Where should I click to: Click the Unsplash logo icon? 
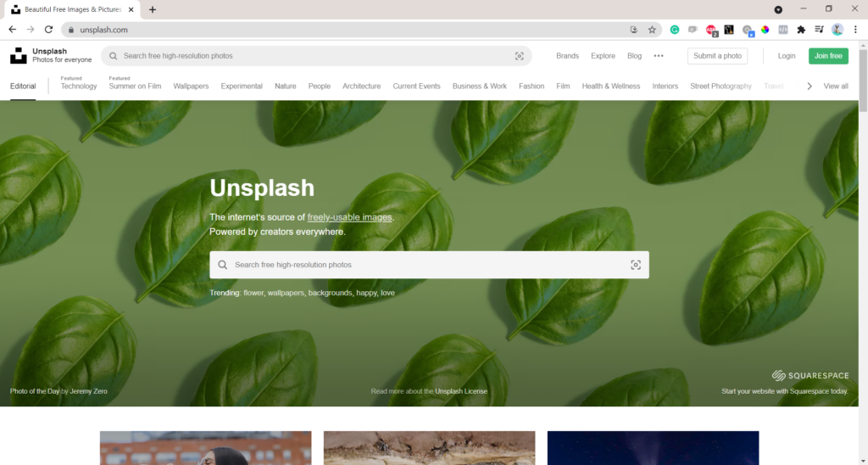(19, 55)
